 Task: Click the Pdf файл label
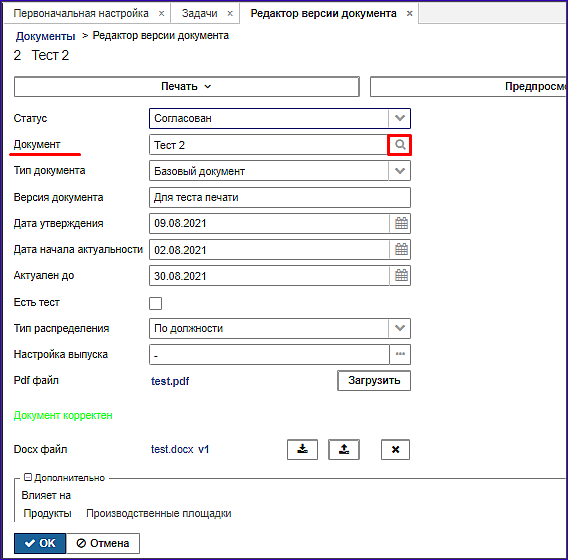click(36, 380)
